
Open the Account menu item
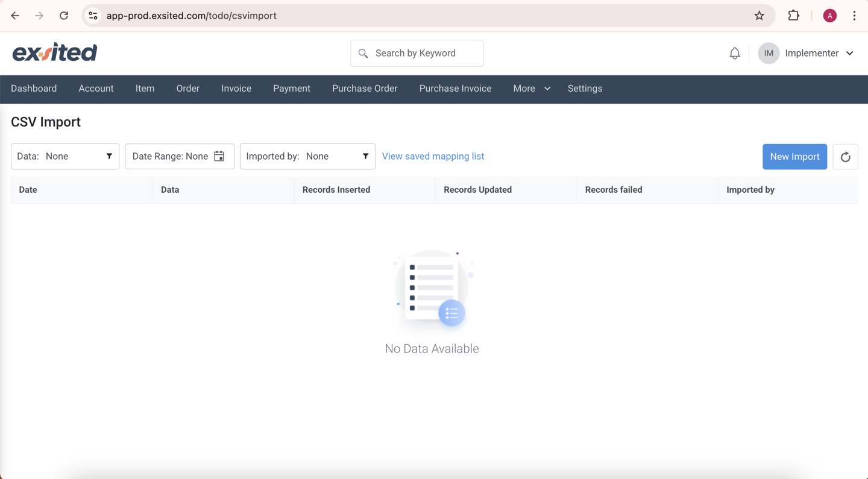click(x=96, y=89)
